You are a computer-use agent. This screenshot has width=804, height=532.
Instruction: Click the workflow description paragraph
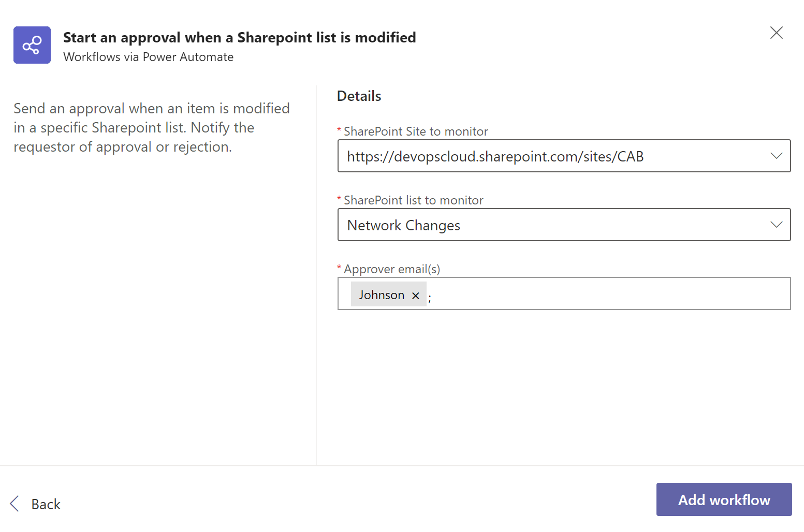[x=151, y=127]
